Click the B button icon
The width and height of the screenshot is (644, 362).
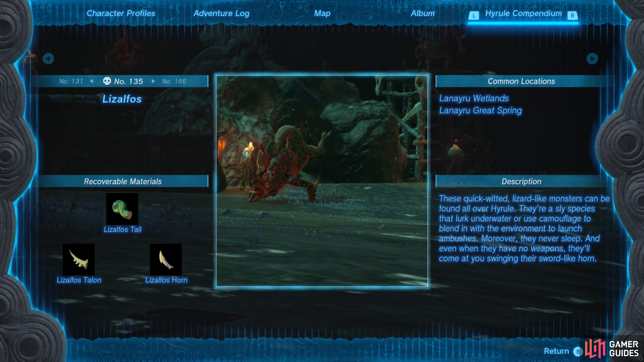click(x=578, y=351)
